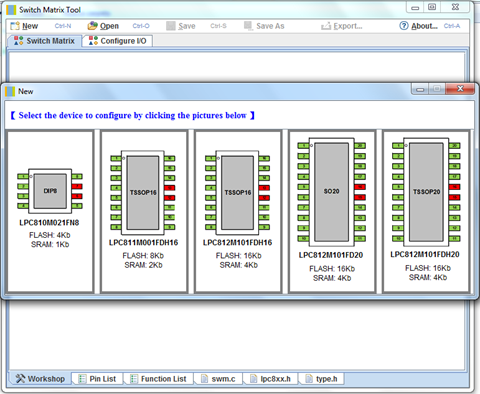Image resolution: width=480 pixels, height=394 pixels.
Task: Click the Pin List tab icon
Action: point(82,379)
